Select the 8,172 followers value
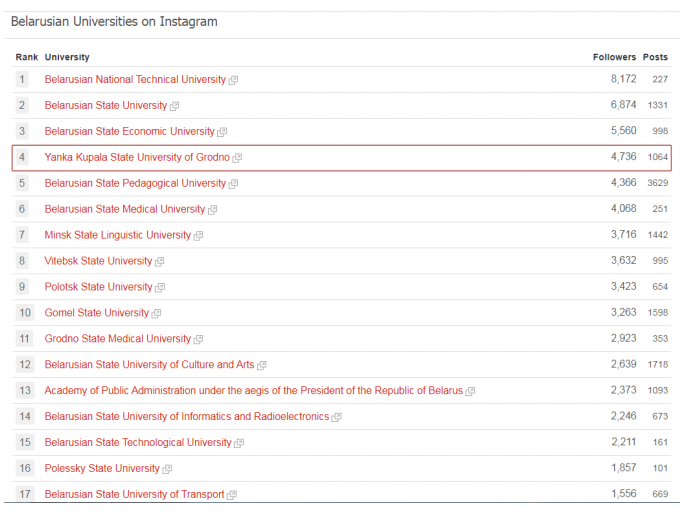Screen dimensions: 688x514 point(624,79)
